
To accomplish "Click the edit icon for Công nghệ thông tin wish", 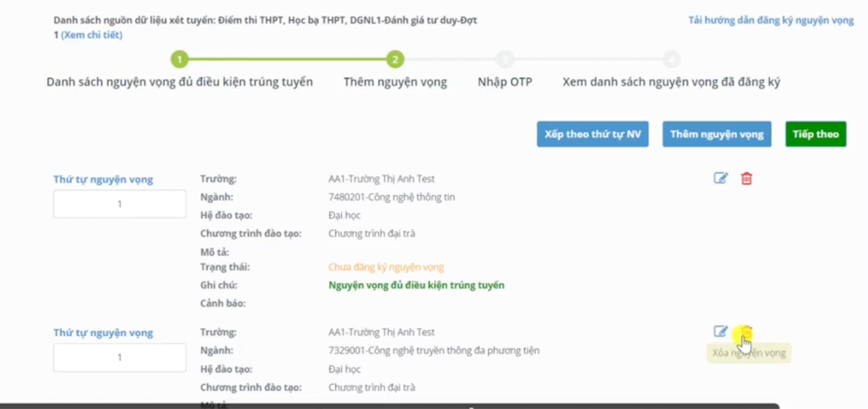I will [x=720, y=178].
